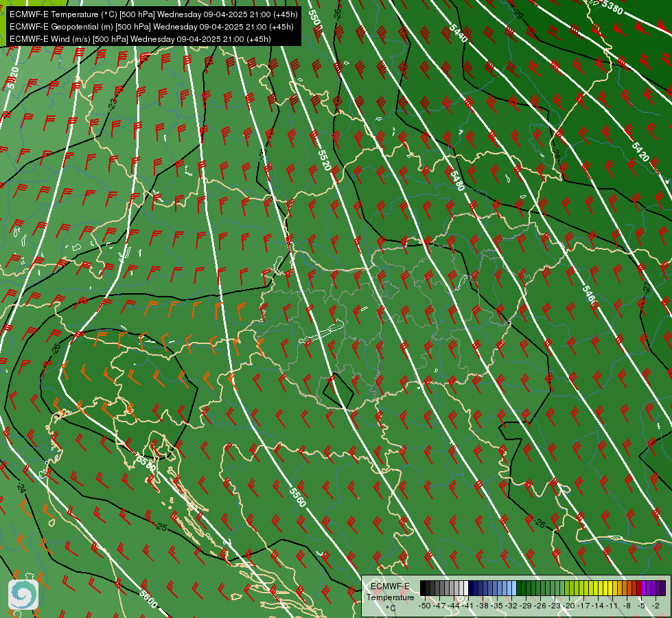Click the ECMWF-E Wind 500 hPa title line
The height and width of the screenshot is (618, 672).
pyautogui.click(x=140, y=39)
